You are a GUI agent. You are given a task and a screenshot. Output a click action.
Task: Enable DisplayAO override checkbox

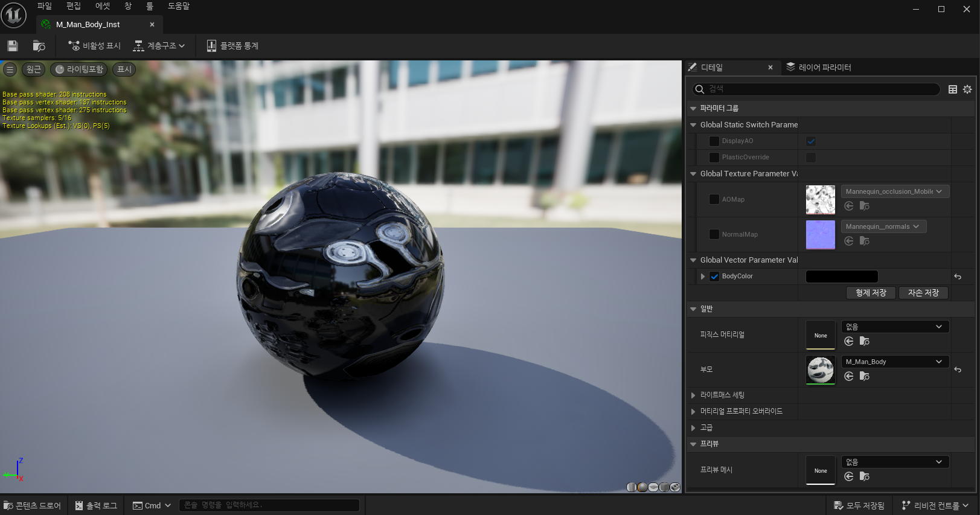point(714,141)
